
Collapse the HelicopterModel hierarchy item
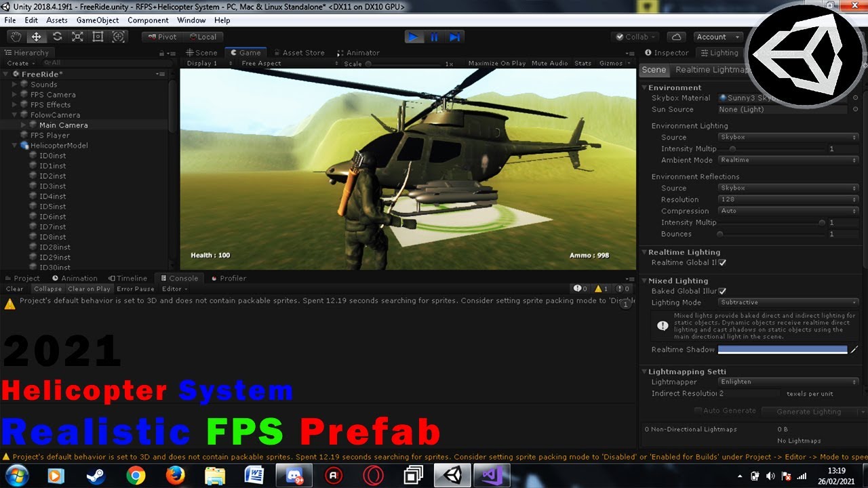coord(15,146)
